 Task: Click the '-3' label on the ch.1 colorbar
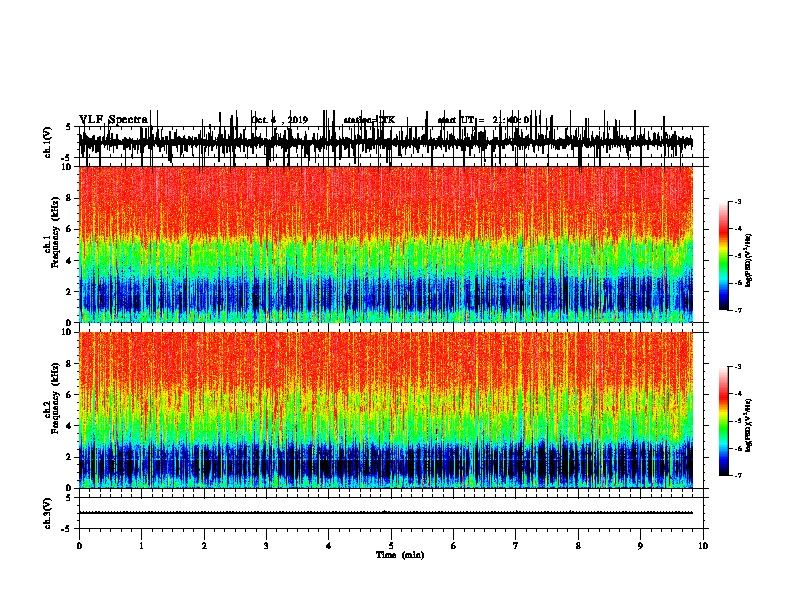tap(738, 202)
